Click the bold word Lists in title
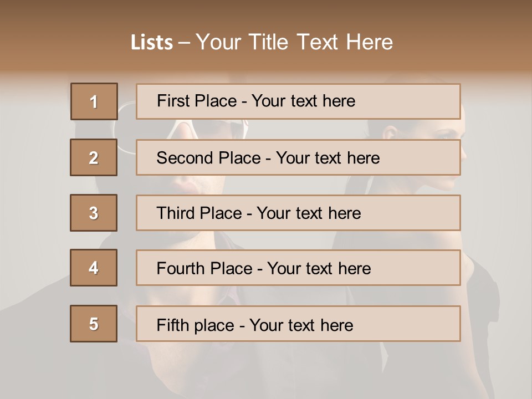This screenshot has width=532, height=399. point(152,43)
